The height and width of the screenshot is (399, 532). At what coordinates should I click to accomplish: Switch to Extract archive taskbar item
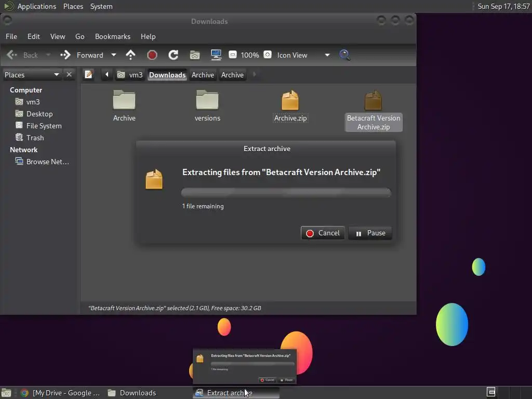pos(236,393)
